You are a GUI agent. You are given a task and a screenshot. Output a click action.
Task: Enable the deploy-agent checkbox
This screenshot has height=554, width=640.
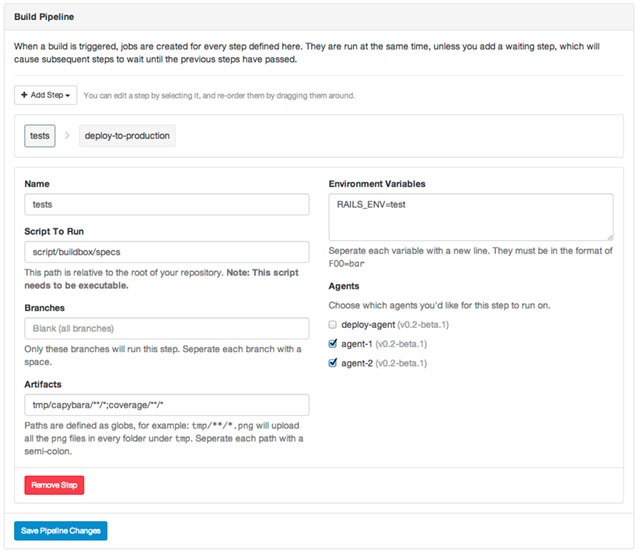pos(333,325)
